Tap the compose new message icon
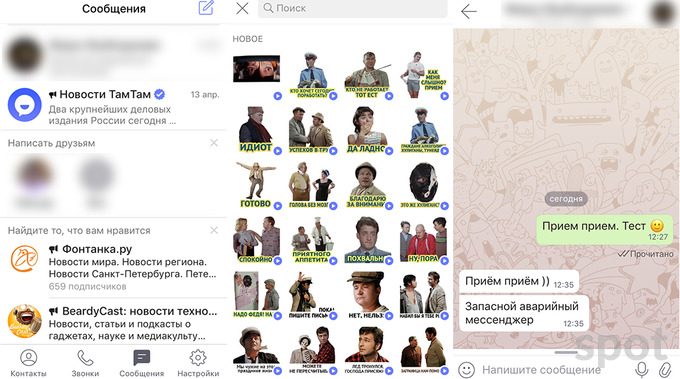Viewport: 680px width, 379px height. click(x=206, y=8)
